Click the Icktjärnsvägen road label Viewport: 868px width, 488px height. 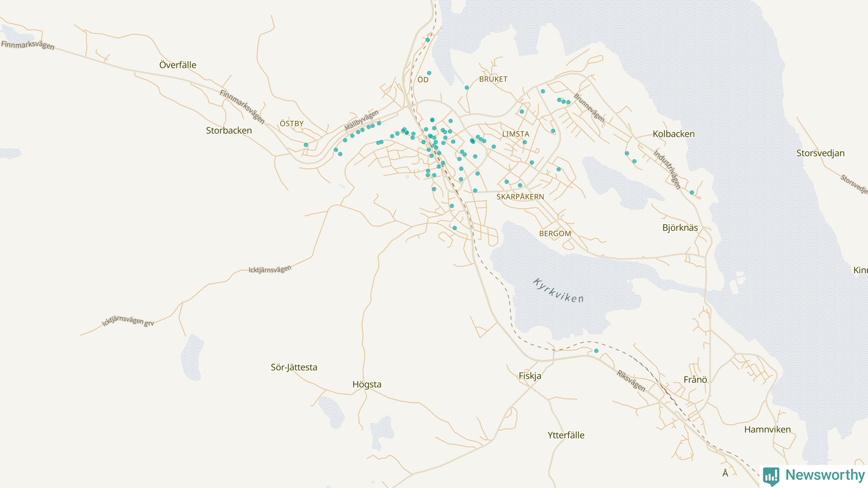point(270,269)
